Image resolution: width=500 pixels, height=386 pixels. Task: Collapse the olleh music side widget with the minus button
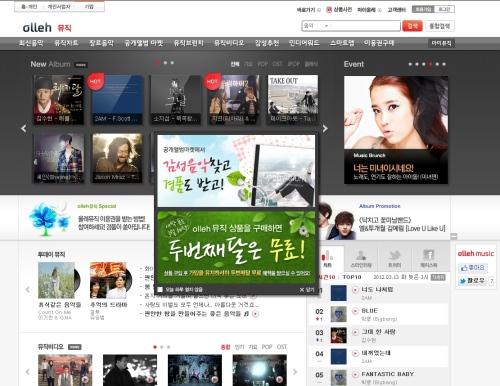pos(454,236)
